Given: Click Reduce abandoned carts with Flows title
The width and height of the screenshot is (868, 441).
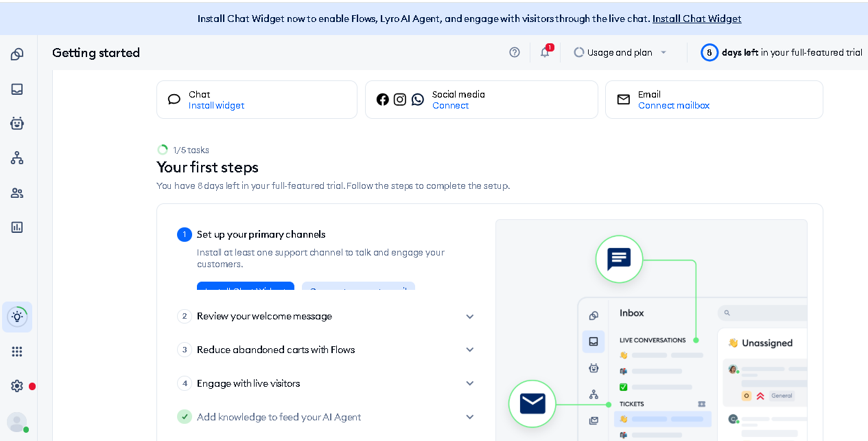Looking at the screenshot, I should click(276, 349).
